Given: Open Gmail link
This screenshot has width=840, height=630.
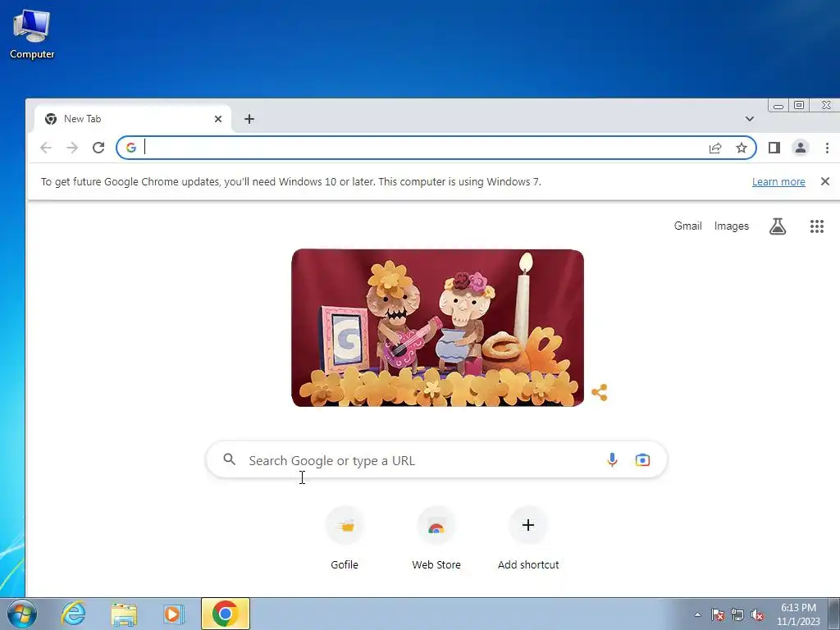Looking at the screenshot, I should click(x=688, y=226).
